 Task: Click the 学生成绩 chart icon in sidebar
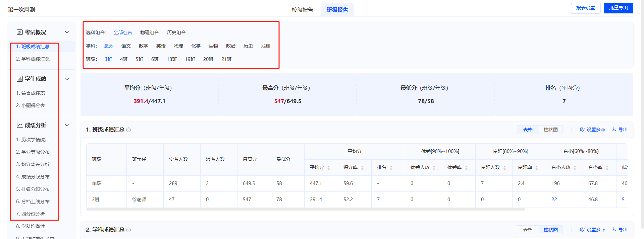coord(20,79)
